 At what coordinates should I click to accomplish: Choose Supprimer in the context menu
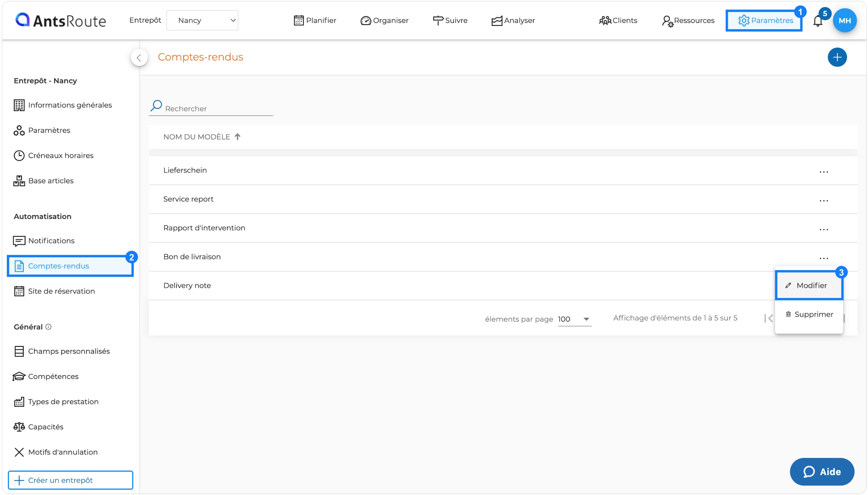(x=809, y=314)
